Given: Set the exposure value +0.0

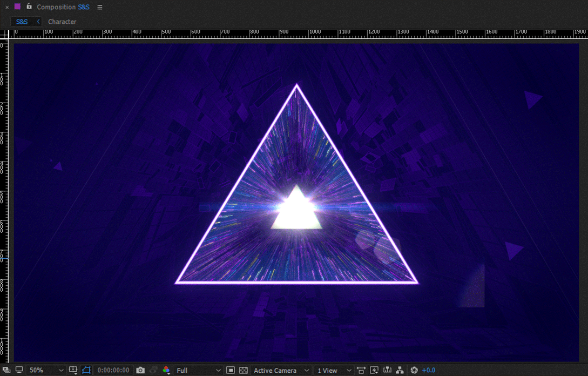Looking at the screenshot, I should (x=428, y=370).
